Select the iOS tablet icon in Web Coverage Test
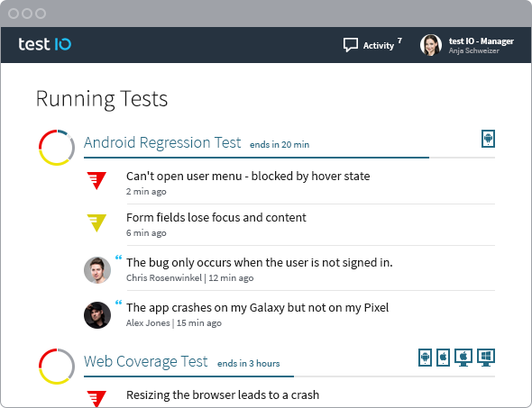The width and height of the screenshot is (532, 408). pyautogui.click(x=443, y=358)
